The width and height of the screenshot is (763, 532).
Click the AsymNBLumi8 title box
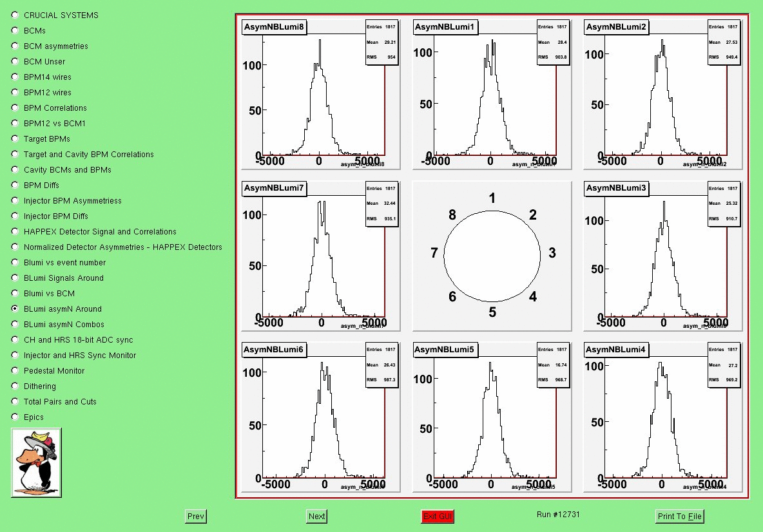coord(274,27)
